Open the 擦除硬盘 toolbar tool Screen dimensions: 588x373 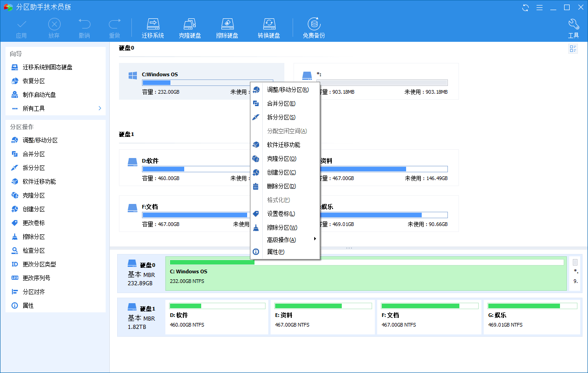click(227, 28)
